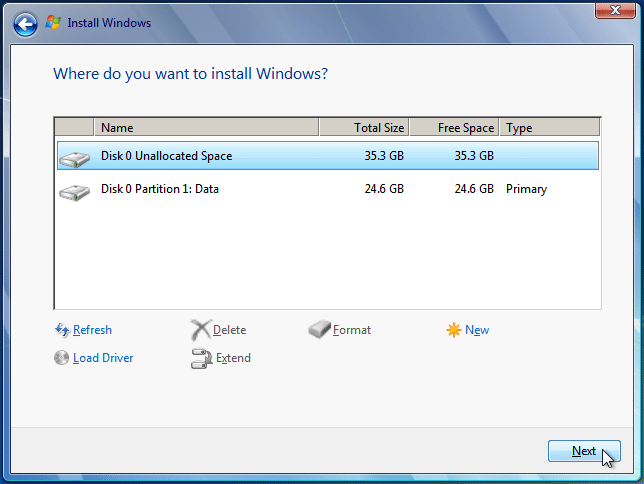The image size is (644, 484).
Task: Click the Next button
Action: point(584,451)
